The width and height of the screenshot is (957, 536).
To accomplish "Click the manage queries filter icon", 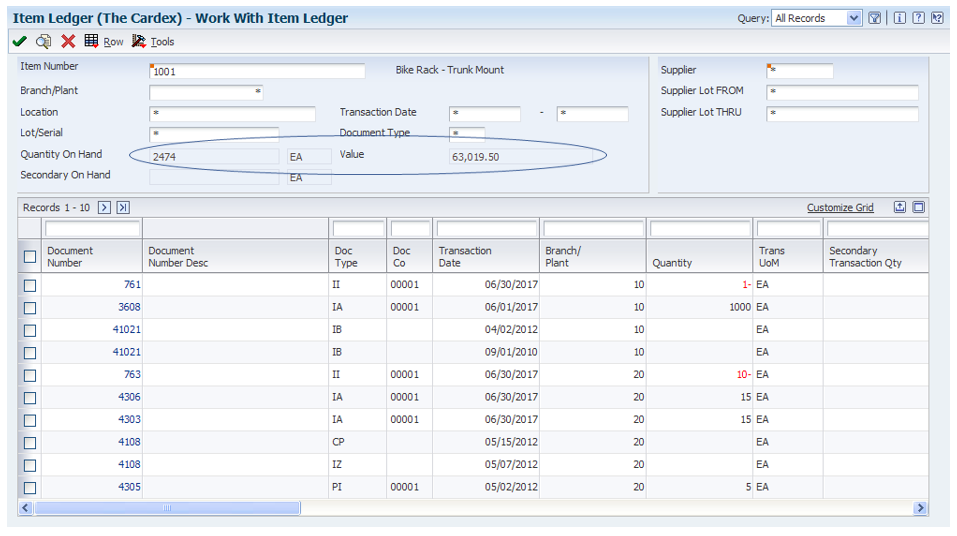I will pos(874,18).
